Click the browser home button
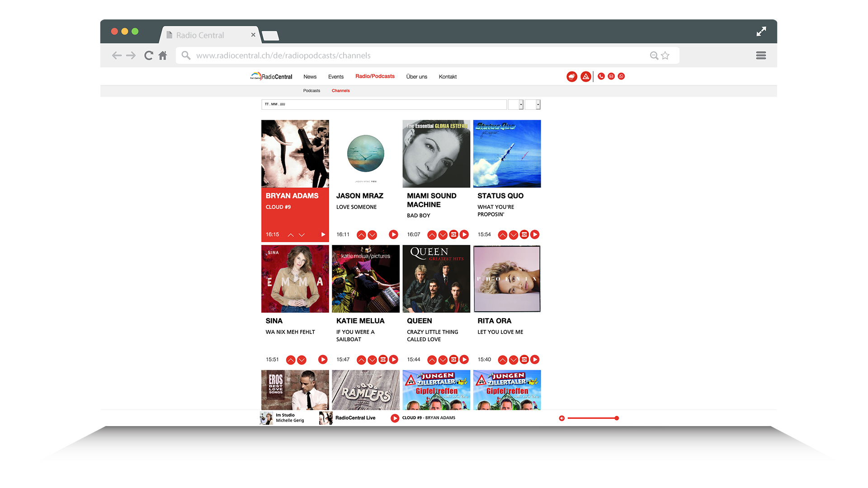 [163, 56]
